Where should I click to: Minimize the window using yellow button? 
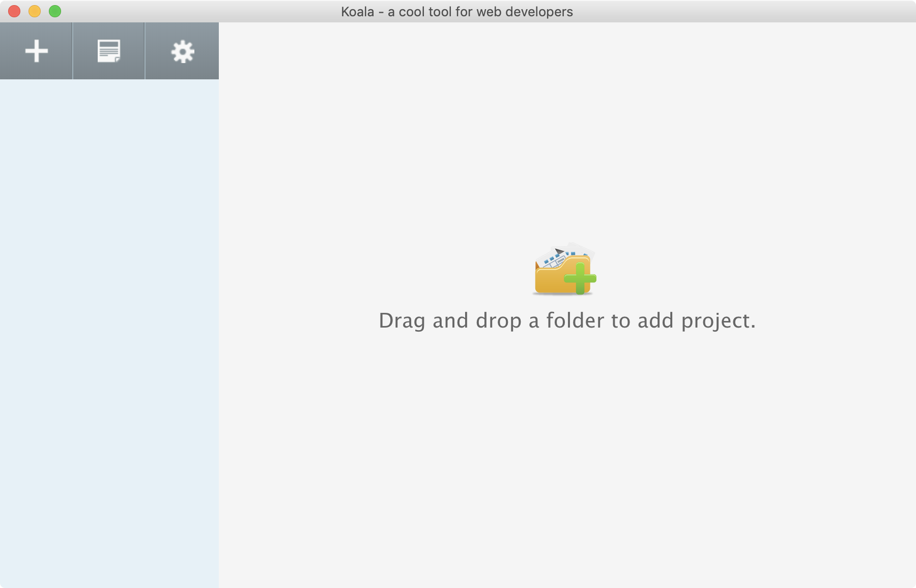[35, 11]
